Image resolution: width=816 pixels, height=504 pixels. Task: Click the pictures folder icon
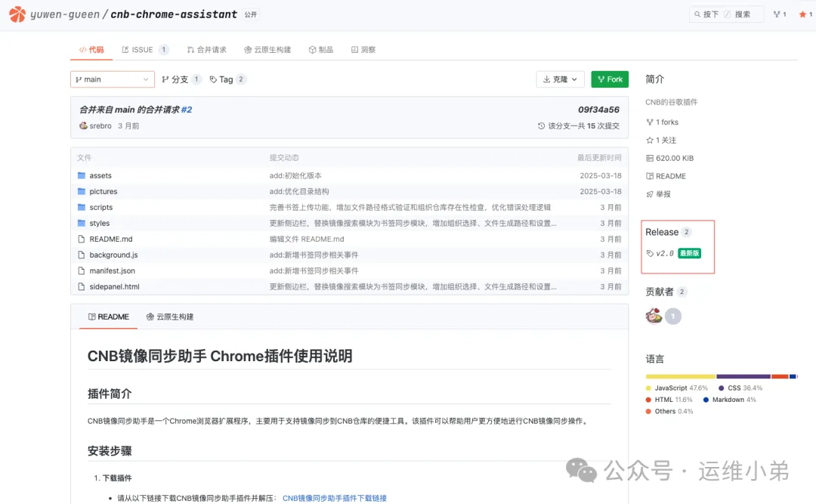tap(81, 191)
